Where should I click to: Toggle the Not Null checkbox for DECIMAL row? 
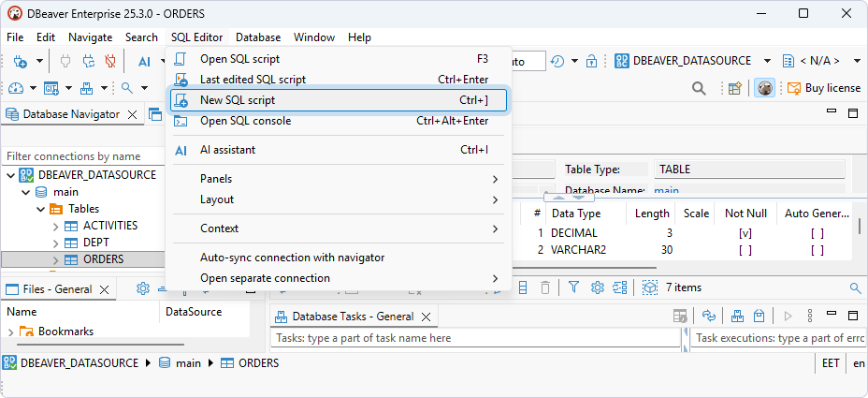point(745,233)
